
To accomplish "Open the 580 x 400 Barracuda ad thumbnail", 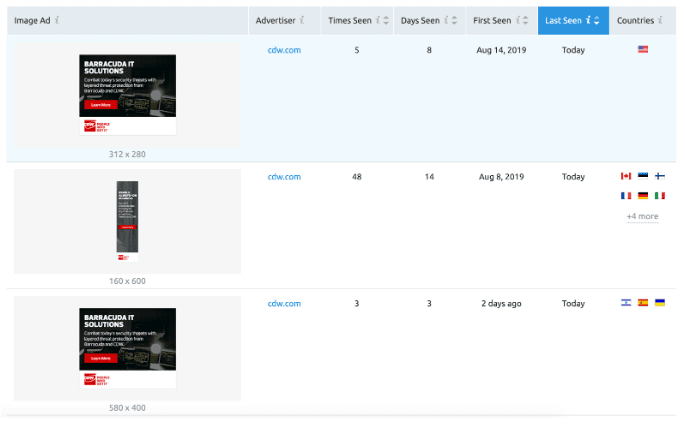I will pyautogui.click(x=128, y=348).
